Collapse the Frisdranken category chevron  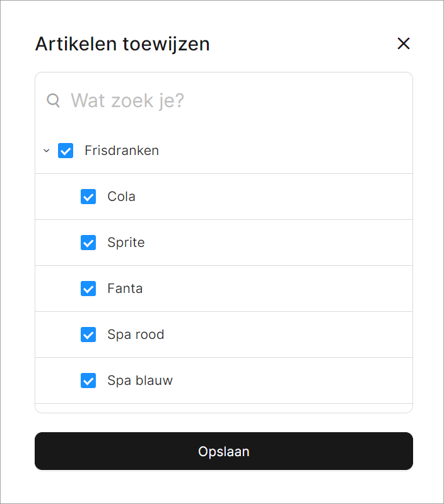pyautogui.click(x=46, y=151)
